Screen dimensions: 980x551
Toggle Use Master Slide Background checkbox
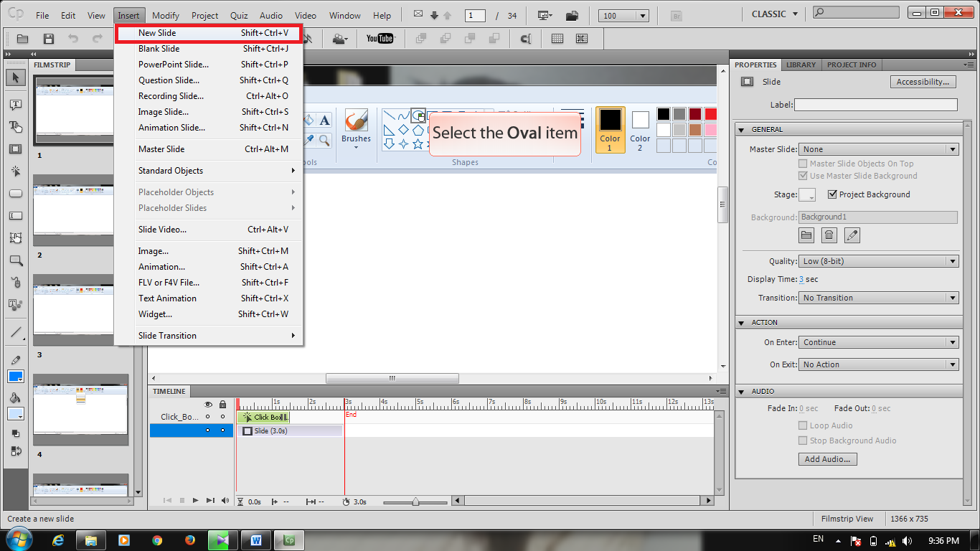pos(803,176)
